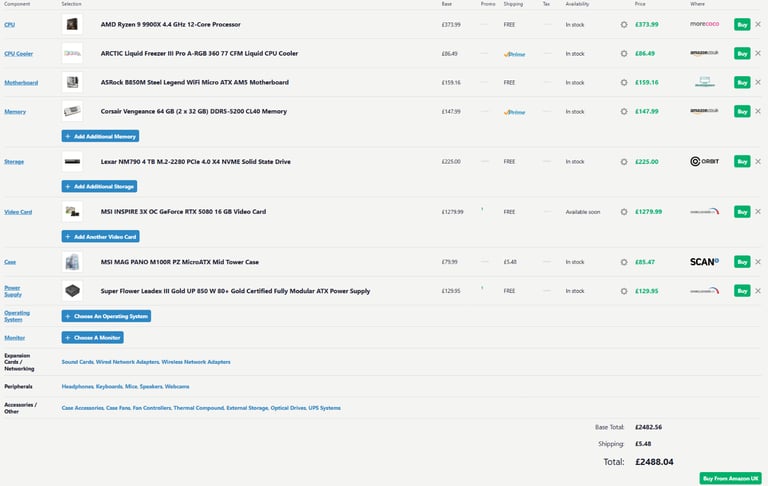
Task: Click the £373.99 CPU price
Action: coord(647,24)
